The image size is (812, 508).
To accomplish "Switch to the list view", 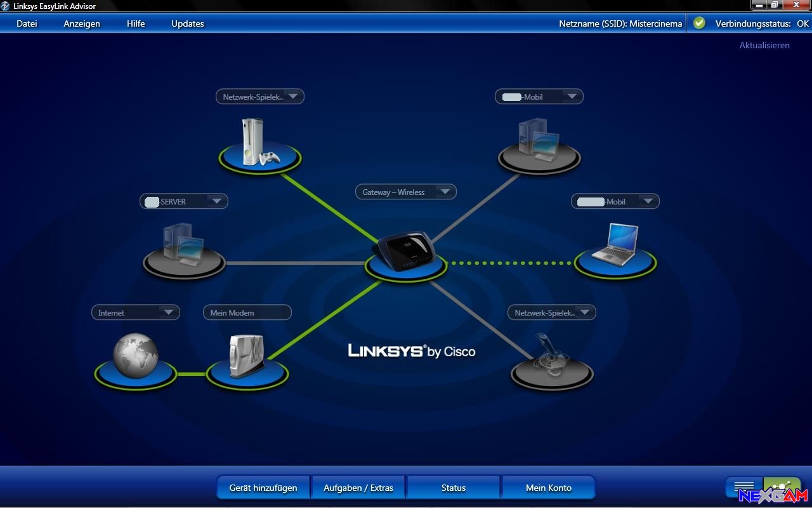I will (x=744, y=487).
